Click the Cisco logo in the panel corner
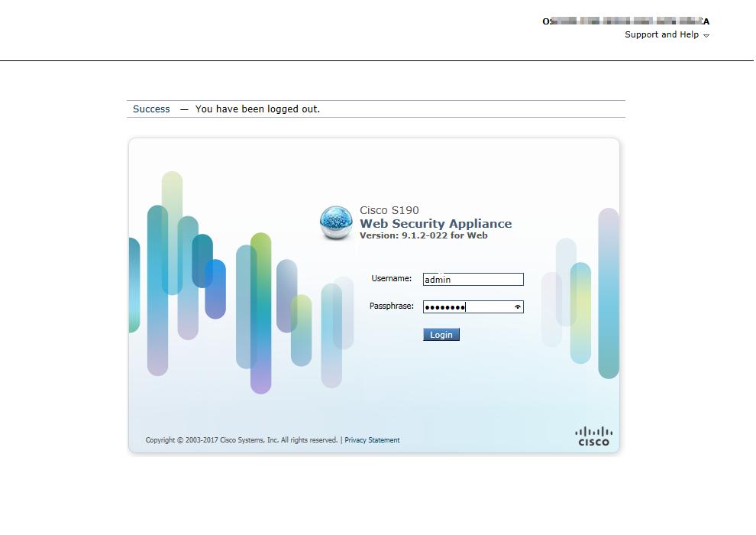Image resolution: width=756 pixels, height=535 pixels. click(593, 436)
